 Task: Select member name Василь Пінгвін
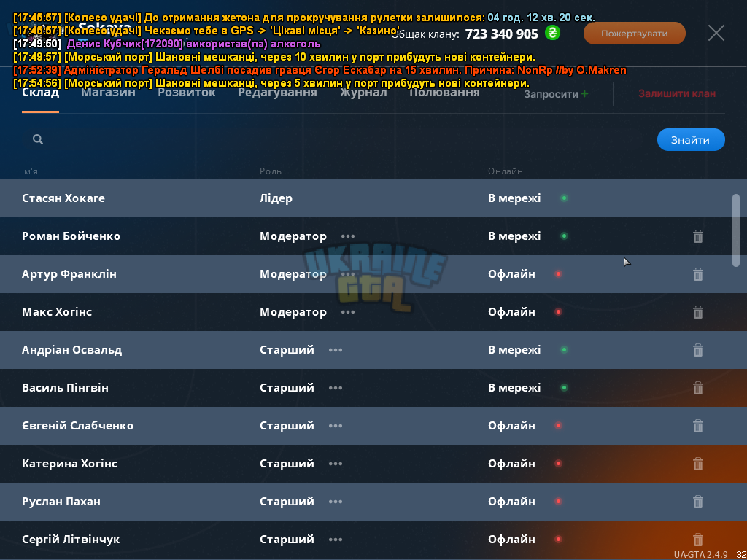[65, 388]
